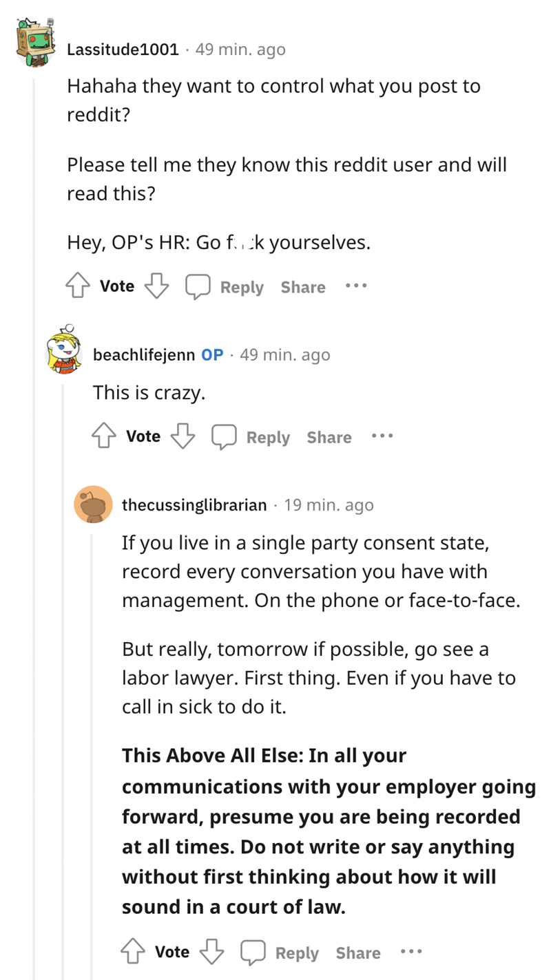This screenshot has height=980, width=551.
Task: Share thecussinglibrarian's comment
Action: [x=358, y=952]
